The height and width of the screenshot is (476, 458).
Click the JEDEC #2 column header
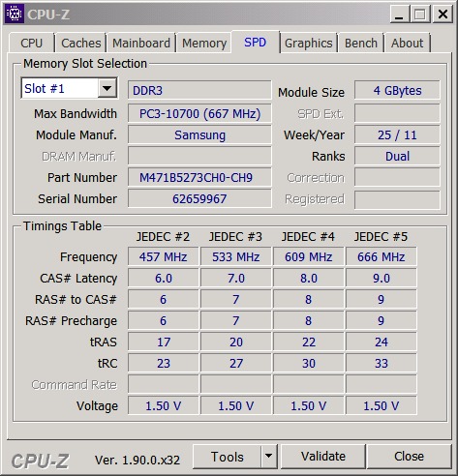(163, 237)
